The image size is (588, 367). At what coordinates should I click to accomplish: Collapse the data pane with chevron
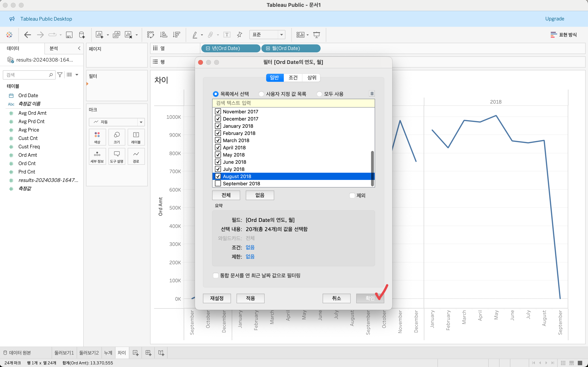[x=79, y=48]
